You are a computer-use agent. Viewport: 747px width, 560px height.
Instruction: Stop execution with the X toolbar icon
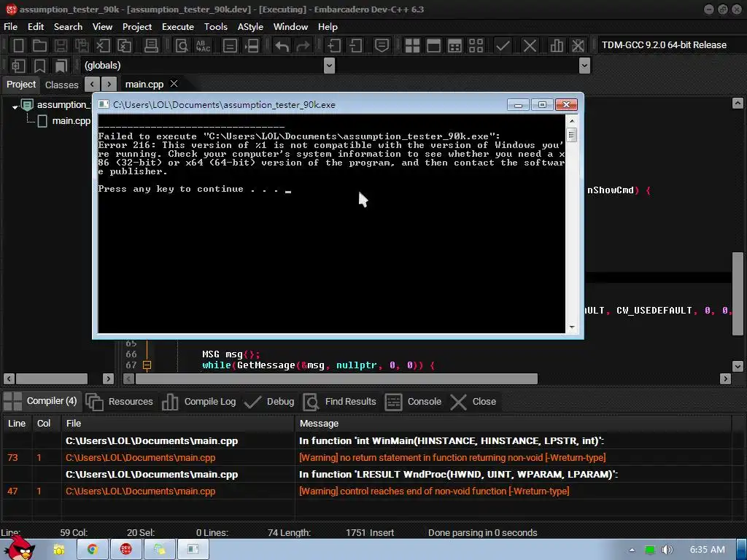(x=530, y=46)
